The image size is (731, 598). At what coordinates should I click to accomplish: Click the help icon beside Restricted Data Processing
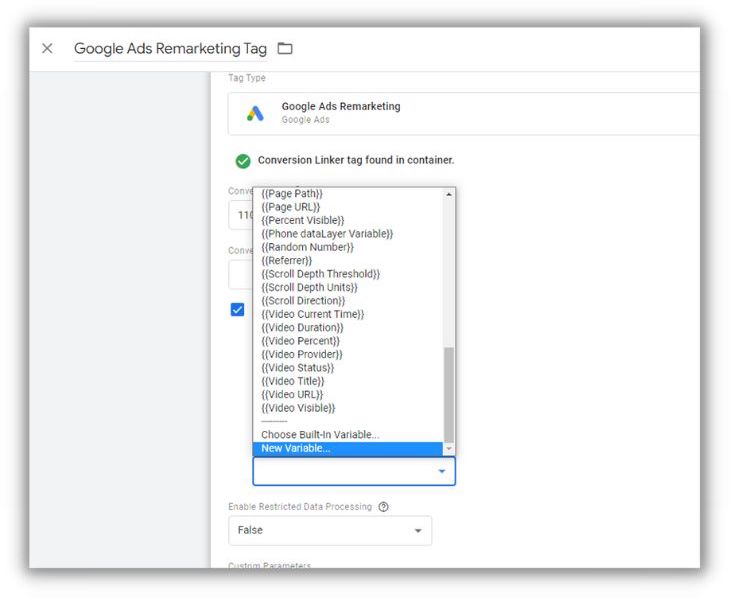[383, 507]
